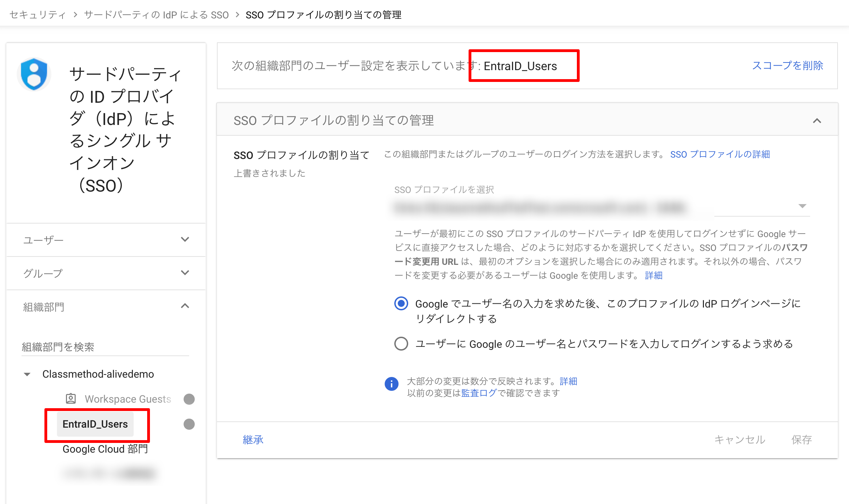Click the Workspace Guests organizational unit icon

[x=70, y=398]
